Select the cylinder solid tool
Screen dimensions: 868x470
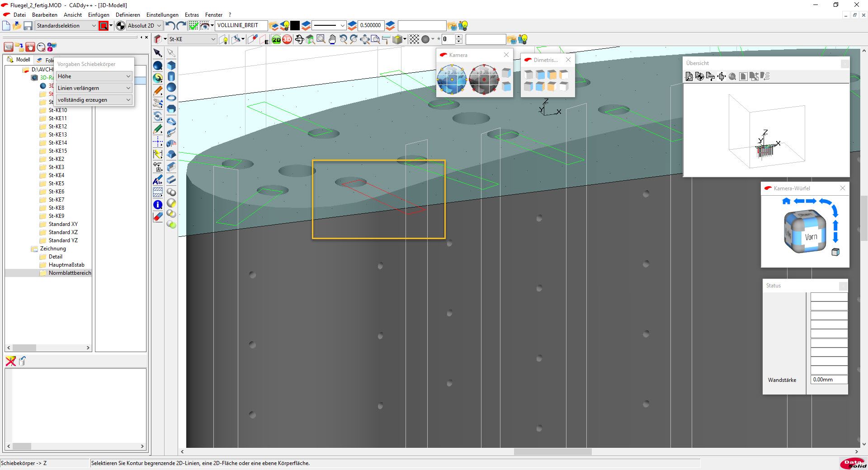point(171,76)
